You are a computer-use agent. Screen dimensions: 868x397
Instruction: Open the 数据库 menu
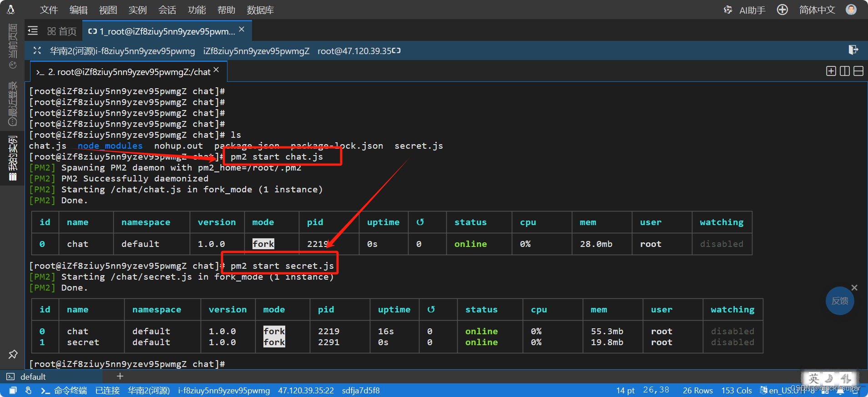pyautogui.click(x=260, y=10)
